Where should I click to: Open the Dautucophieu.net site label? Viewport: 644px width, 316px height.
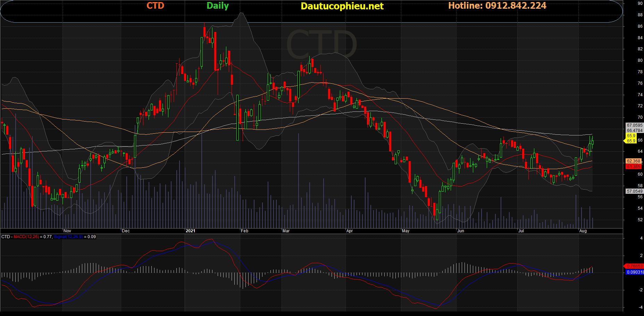coord(342,6)
